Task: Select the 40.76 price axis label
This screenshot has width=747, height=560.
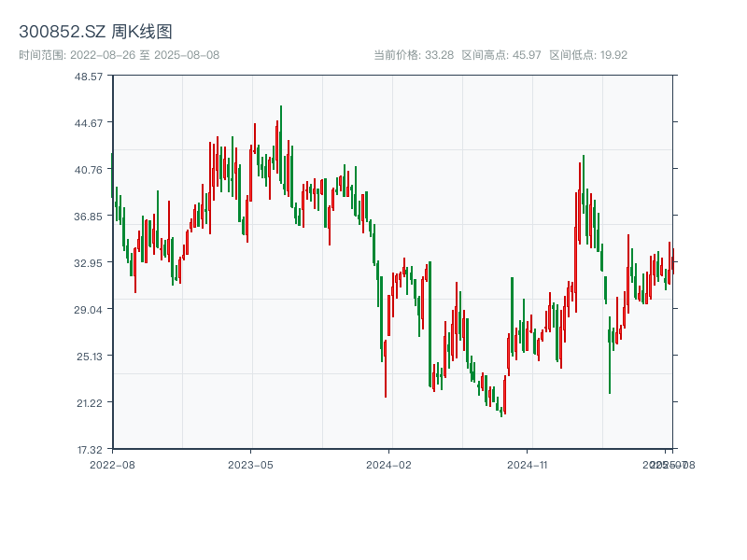Action: (x=89, y=169)
